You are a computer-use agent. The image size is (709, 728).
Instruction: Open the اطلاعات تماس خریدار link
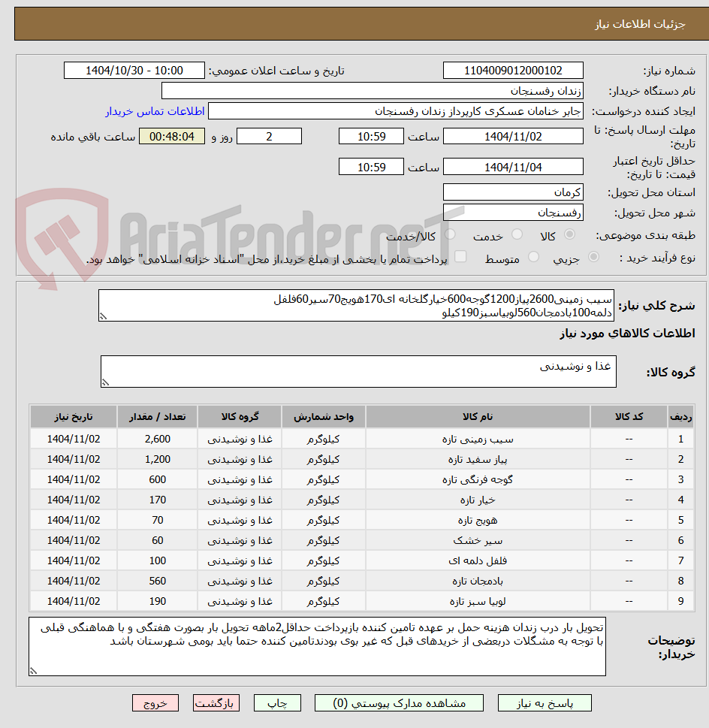click(x=155, y=111)
